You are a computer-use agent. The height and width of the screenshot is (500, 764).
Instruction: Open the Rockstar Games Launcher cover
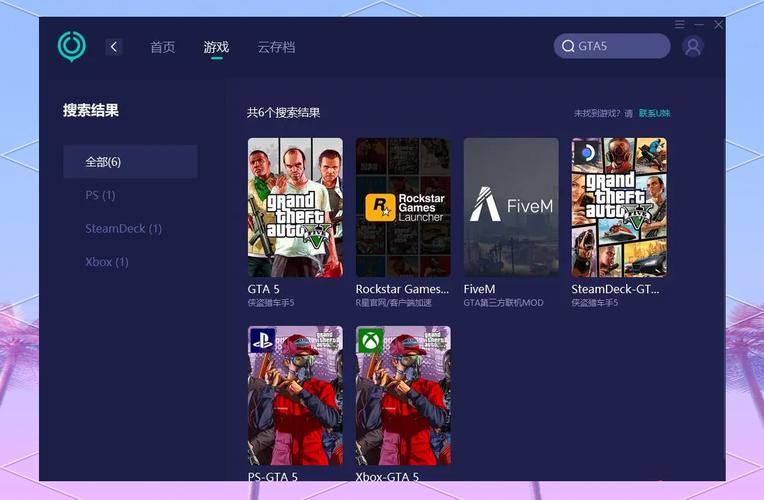coord(403,208)
